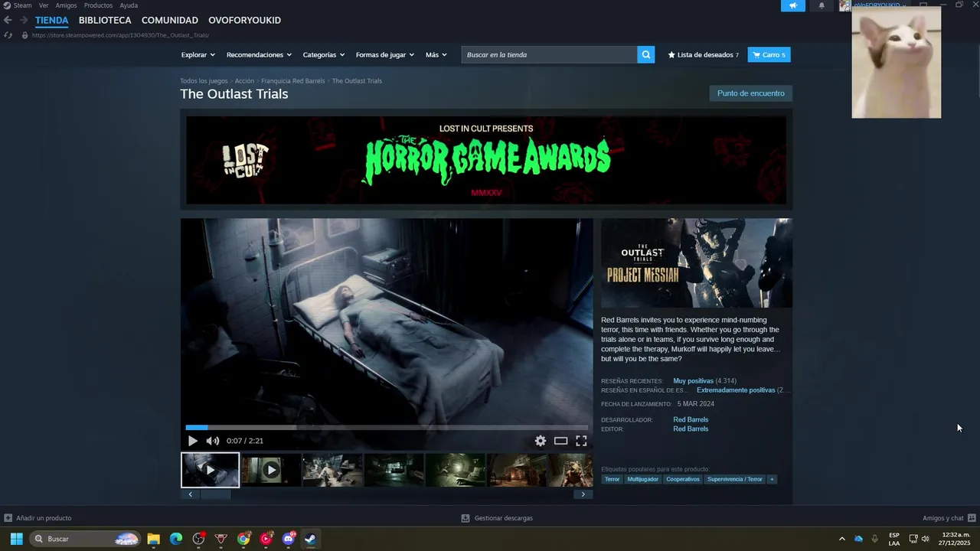This screenshot has height=551, width=980.
Task: Open the Productos menu
Action: [98, 5]
